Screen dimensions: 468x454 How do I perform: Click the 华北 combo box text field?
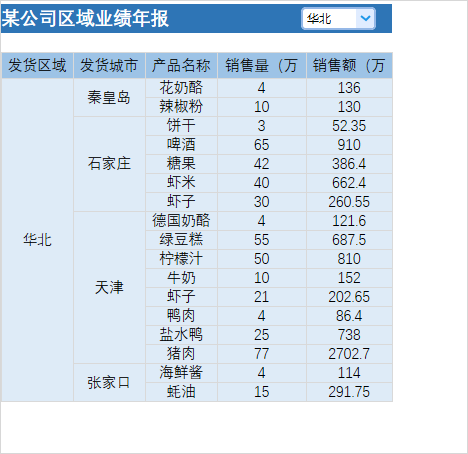(330, 18)
